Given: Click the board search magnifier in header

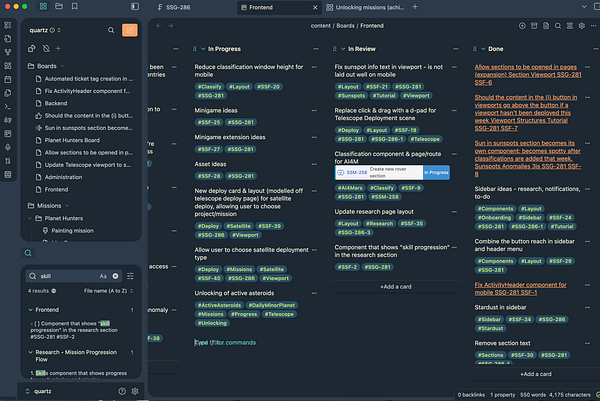Looking at the screenshot, I should [558, 26].
